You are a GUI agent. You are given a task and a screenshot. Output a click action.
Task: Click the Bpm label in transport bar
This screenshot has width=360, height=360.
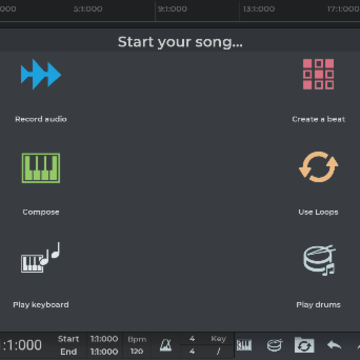(137, 339)
